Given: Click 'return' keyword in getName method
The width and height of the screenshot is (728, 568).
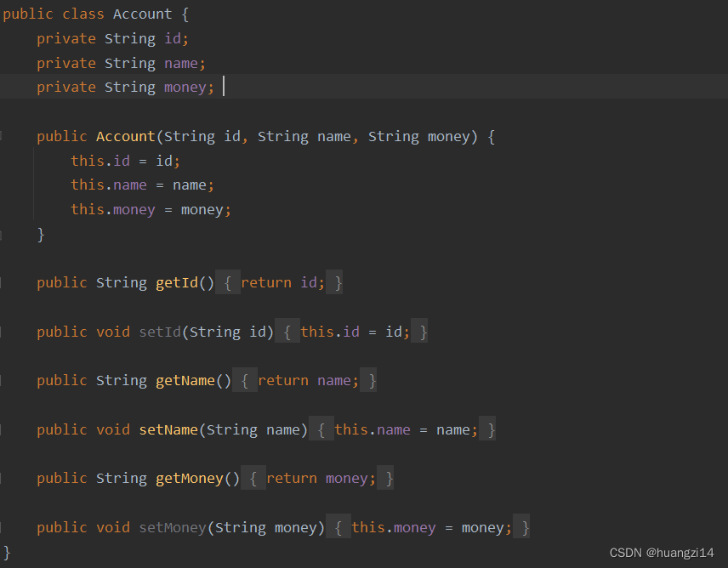Looking at the screenshot, I should (283, 381).
